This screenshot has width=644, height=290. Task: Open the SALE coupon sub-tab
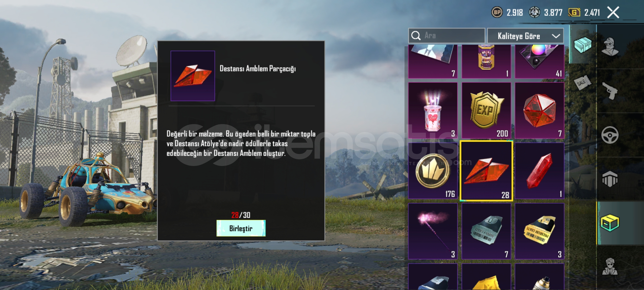click(582, 83)
